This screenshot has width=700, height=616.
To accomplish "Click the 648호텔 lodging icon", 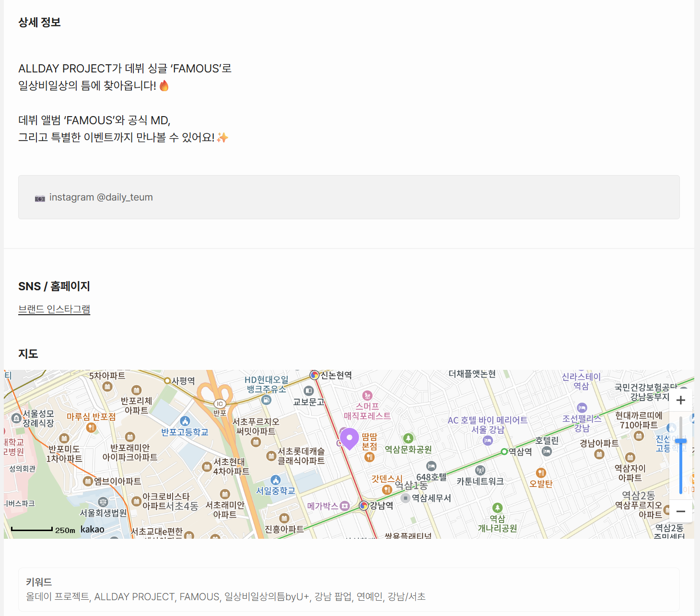I will click(432, 466).
